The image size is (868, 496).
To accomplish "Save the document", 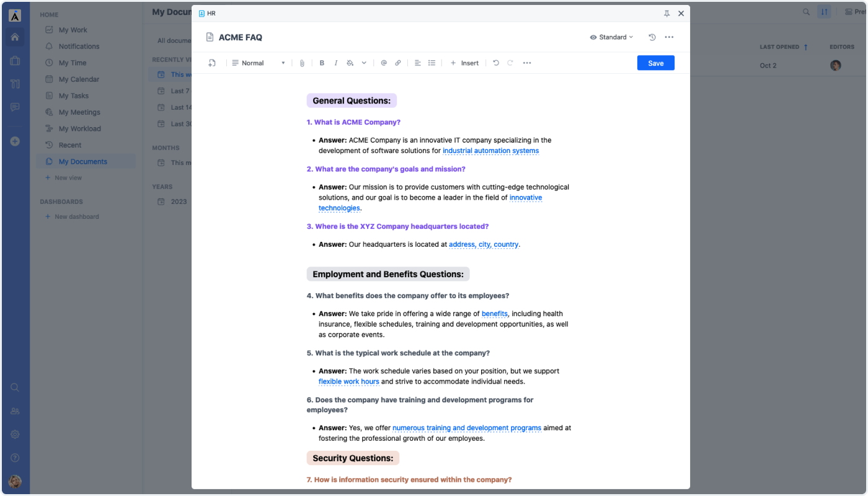I will [x=656, y=63].
